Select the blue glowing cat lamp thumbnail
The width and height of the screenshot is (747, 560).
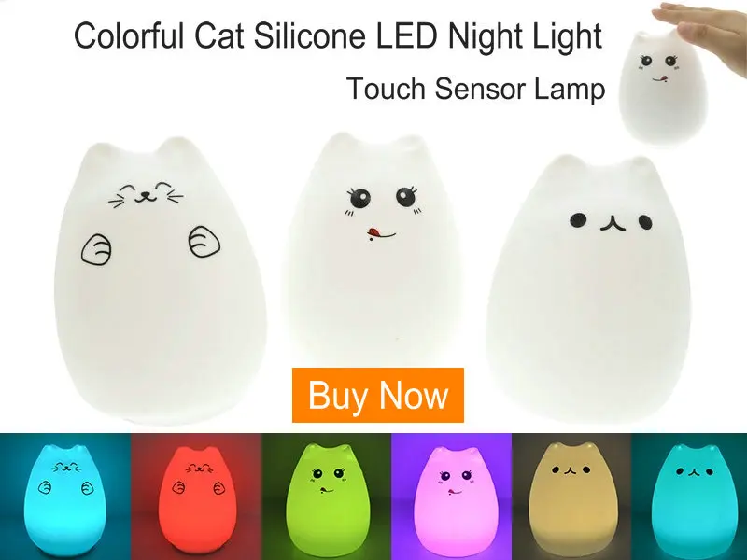[65, 497]
